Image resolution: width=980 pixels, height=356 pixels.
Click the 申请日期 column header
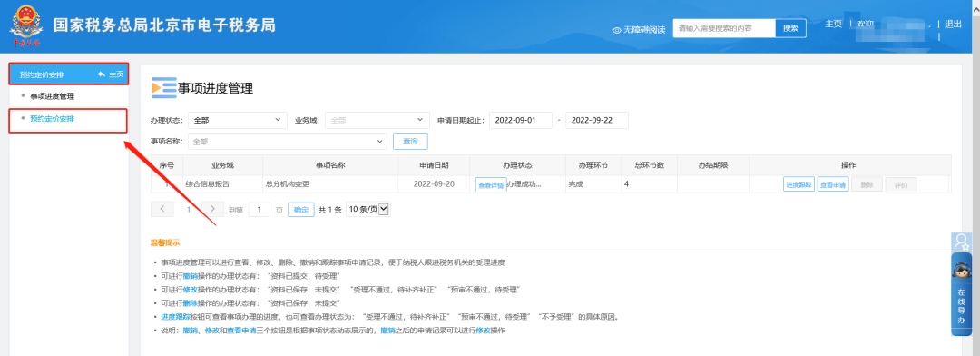point(434,165)
